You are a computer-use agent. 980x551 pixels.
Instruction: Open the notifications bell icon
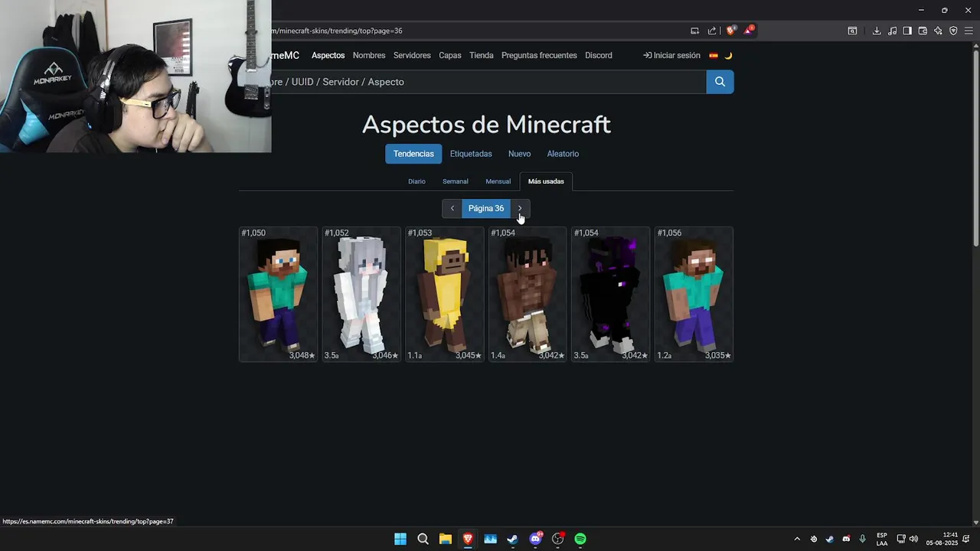point(968,539)
